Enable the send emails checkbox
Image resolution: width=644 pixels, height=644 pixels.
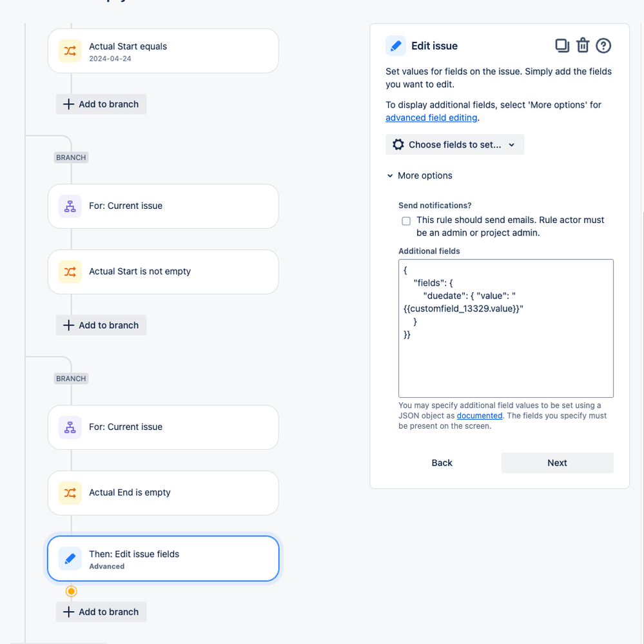(x=405, y=221)
